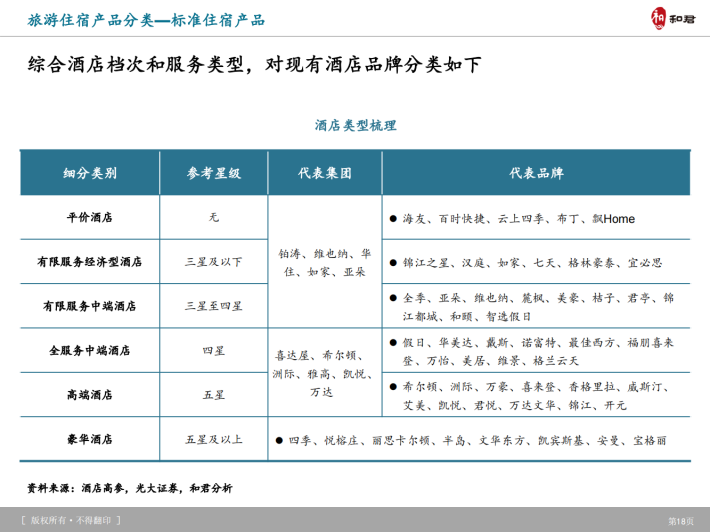This screenshot has height=532, width=710.
Task: Click the brand list starting with 锦江之星、汉庭
Action: click(526, 263)
